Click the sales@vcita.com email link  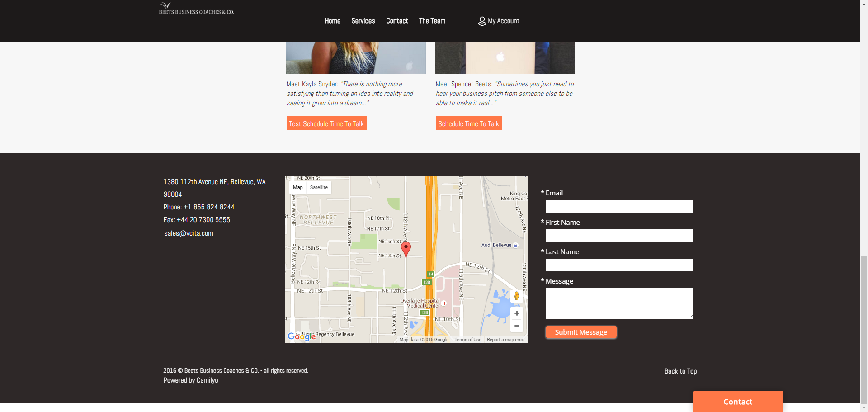(189, 233)
